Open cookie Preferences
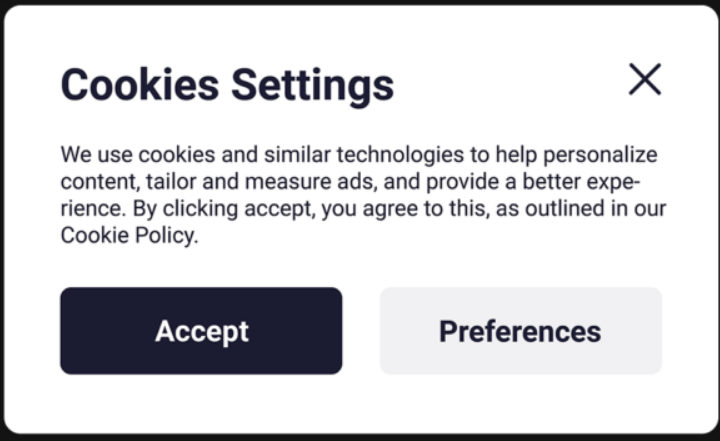 [520, 331]
